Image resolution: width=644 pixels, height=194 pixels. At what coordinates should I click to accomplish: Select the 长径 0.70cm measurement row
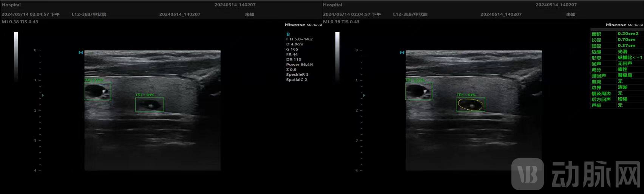[616, 40]
